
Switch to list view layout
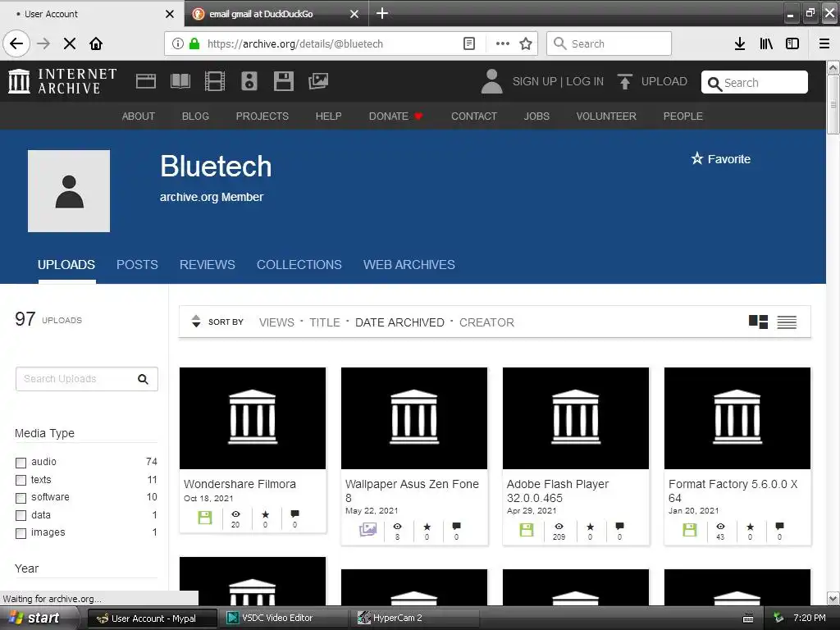click(787, 322)
